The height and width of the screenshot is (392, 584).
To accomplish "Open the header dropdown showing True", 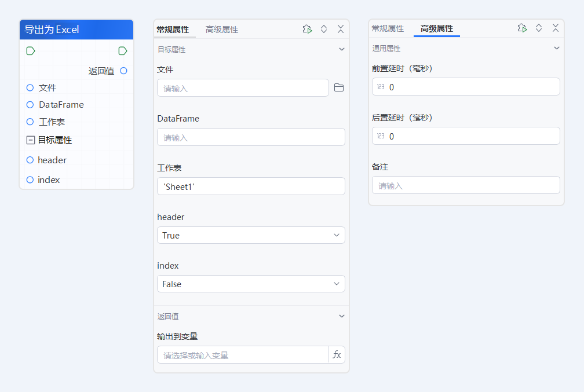I will click(x=251, y=235).
